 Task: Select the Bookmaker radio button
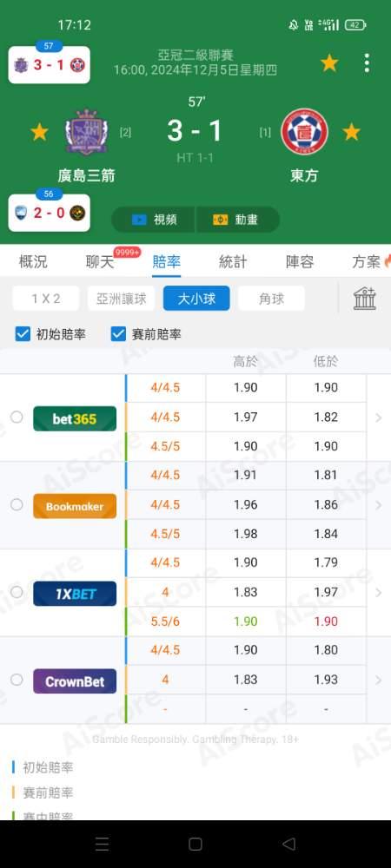tap(17, 505)
